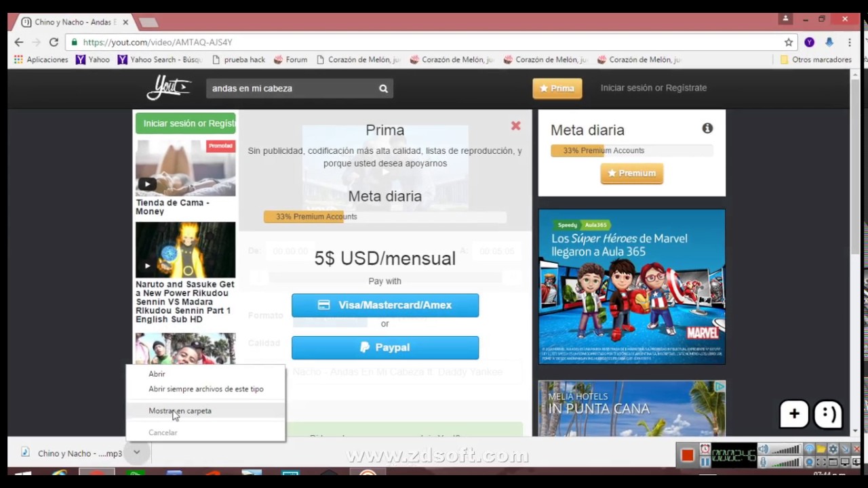Open the purple Yahoo extension icon

(809, 42)
